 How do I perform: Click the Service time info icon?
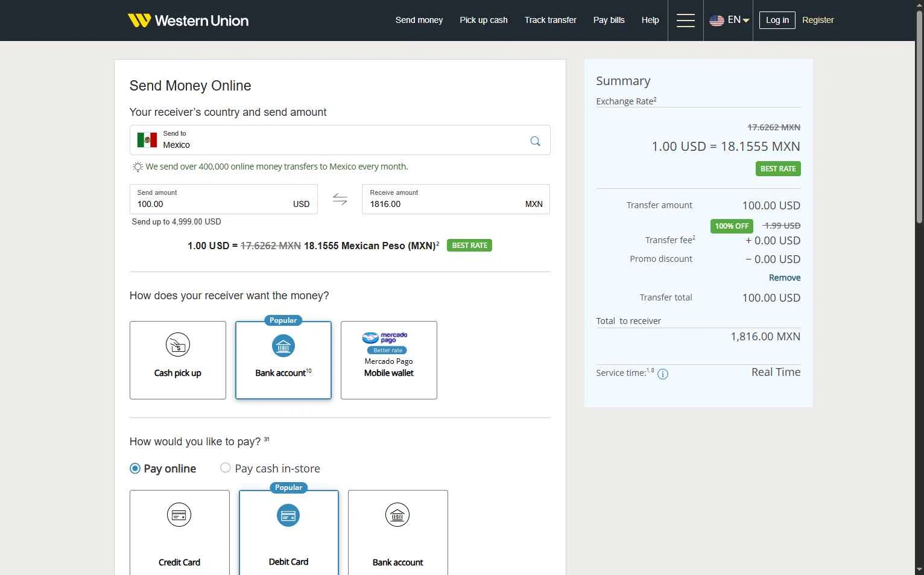(x=662, y=374)
